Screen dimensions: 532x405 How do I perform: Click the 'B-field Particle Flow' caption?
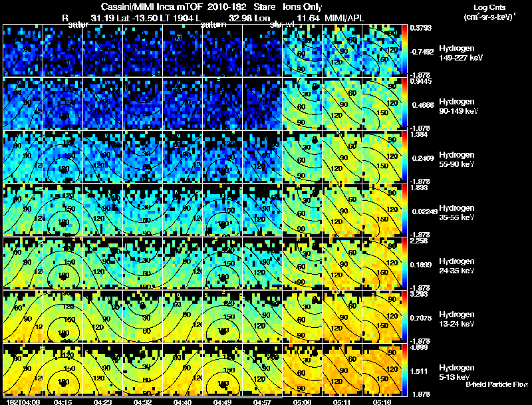pyautogui.click(x=497, y=384)
